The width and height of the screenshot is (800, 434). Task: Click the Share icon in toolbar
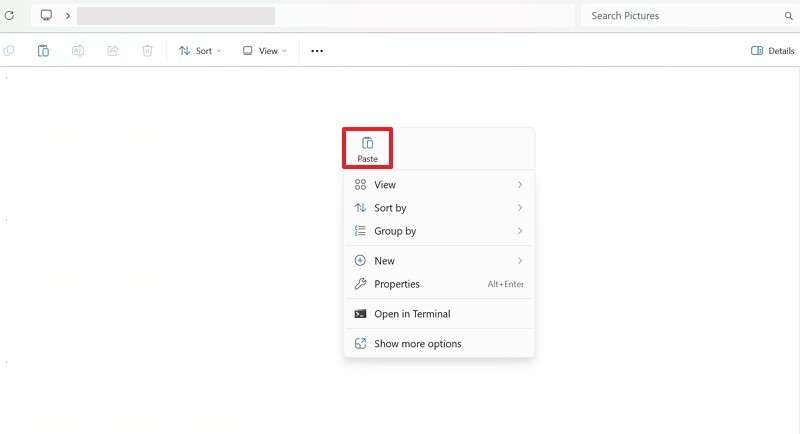point(112,51)
